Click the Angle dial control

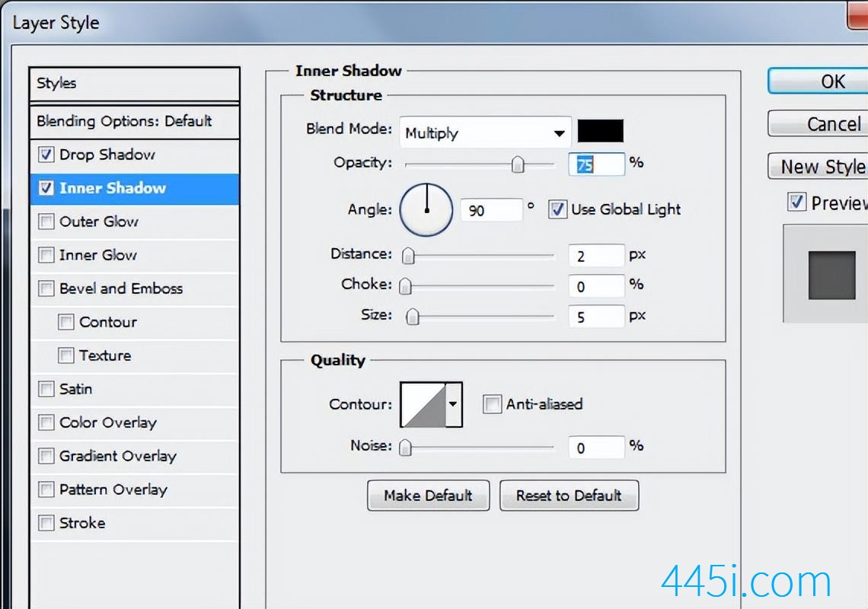click(x=426, y=210)
